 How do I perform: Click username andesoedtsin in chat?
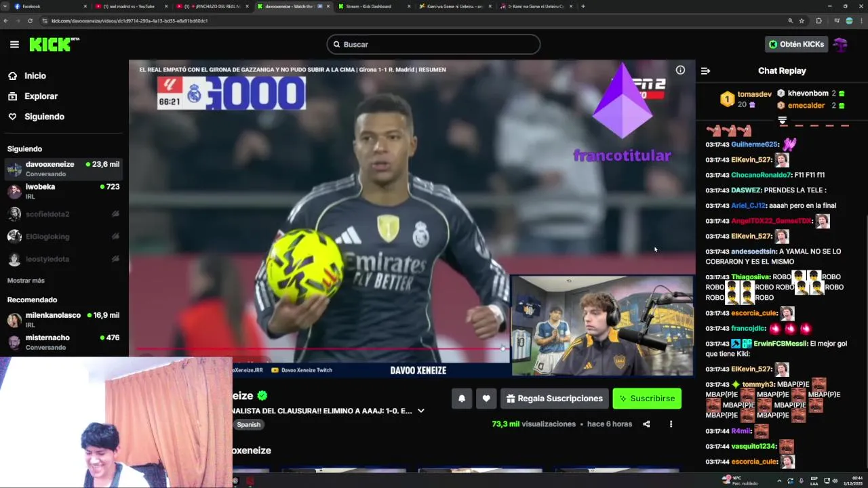pos(753,251)
